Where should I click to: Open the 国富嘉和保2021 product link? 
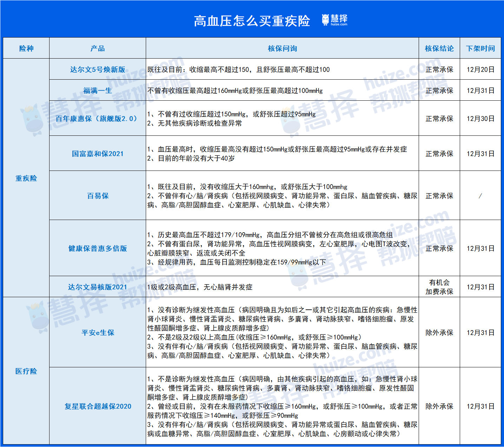[x=98, y=154]
